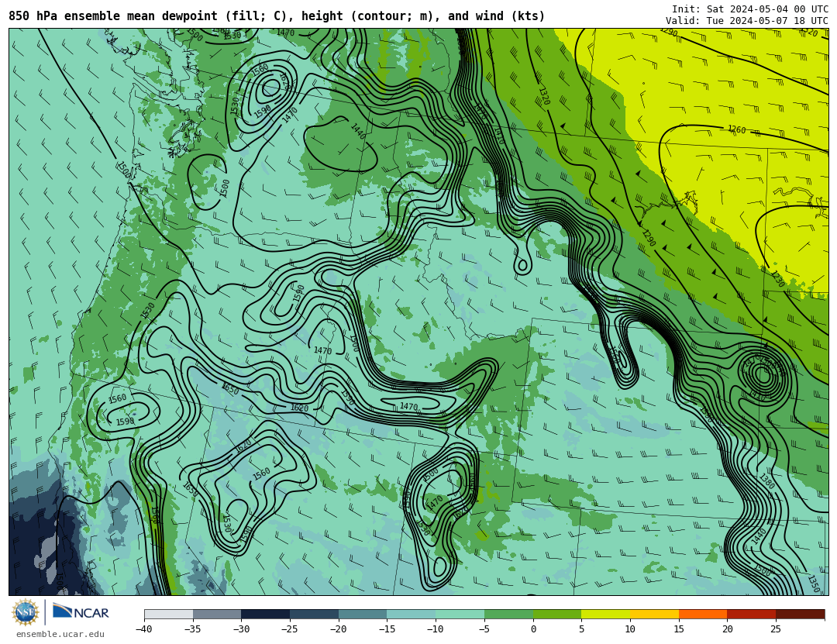Pick the yellow-green 5 to 10 colorbar swatch
This screenshot has height=644, width=837.
point(605,614)
